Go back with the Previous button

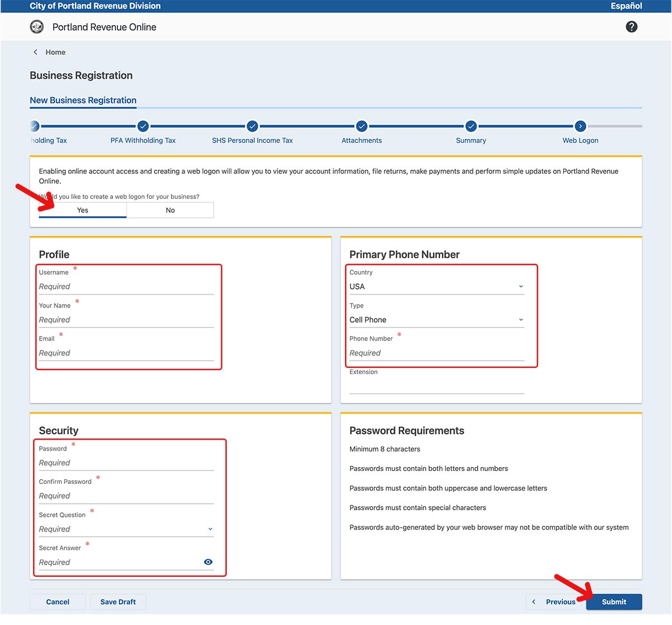(x=555, y=602)
